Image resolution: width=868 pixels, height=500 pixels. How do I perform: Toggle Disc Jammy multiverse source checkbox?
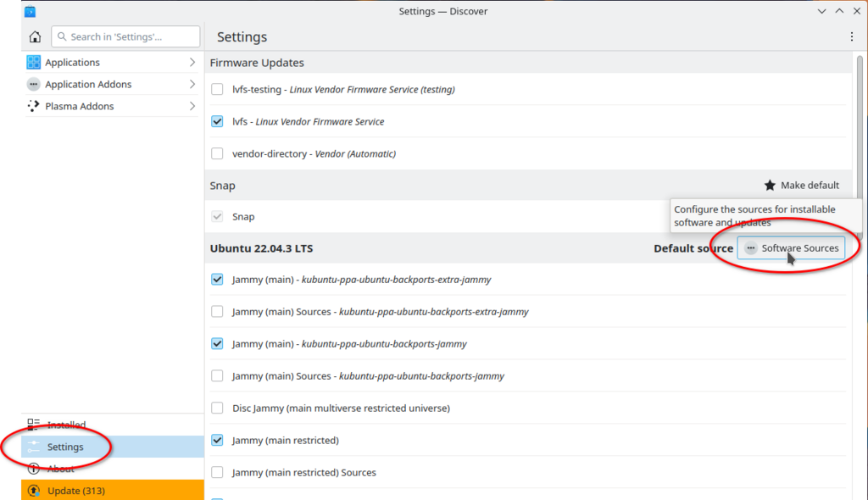(217, 408)
